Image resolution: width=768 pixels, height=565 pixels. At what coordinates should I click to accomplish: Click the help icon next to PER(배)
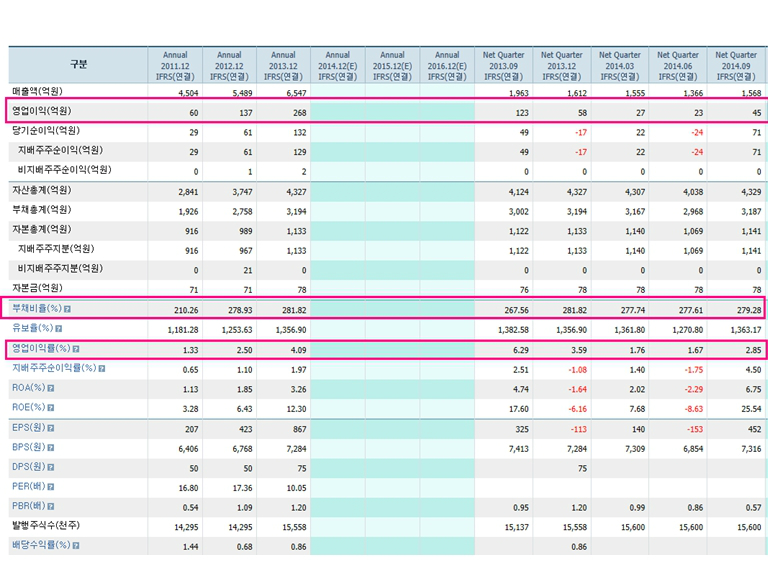(x=51, y=486)
